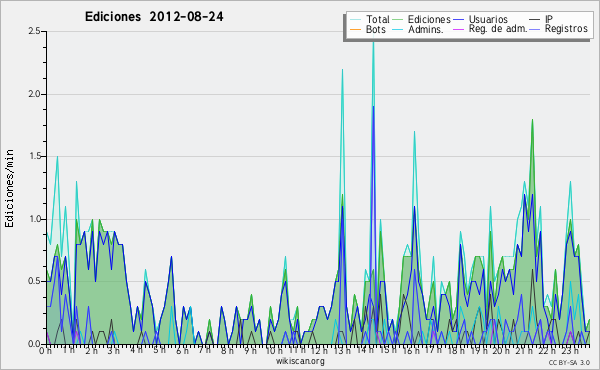Screen dimensions: 600x370
Task: Click the y-axis value 2.5
Action: pyautogui.click(x=34, y=31)
